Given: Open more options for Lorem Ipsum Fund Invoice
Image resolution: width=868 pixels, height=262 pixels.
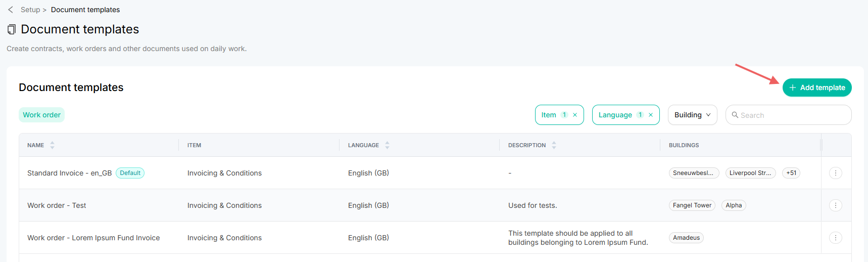Looking at the screenshot, I should 836,238.
